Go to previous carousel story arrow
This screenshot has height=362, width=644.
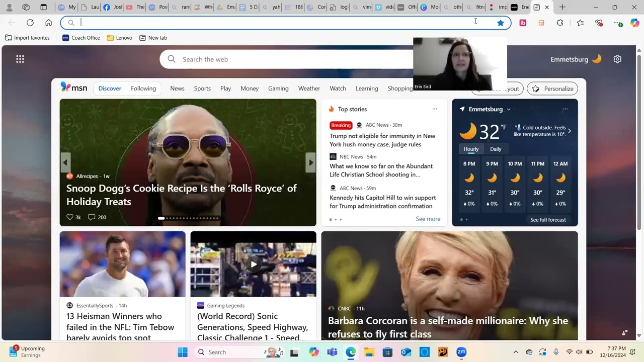coord(65,162)
